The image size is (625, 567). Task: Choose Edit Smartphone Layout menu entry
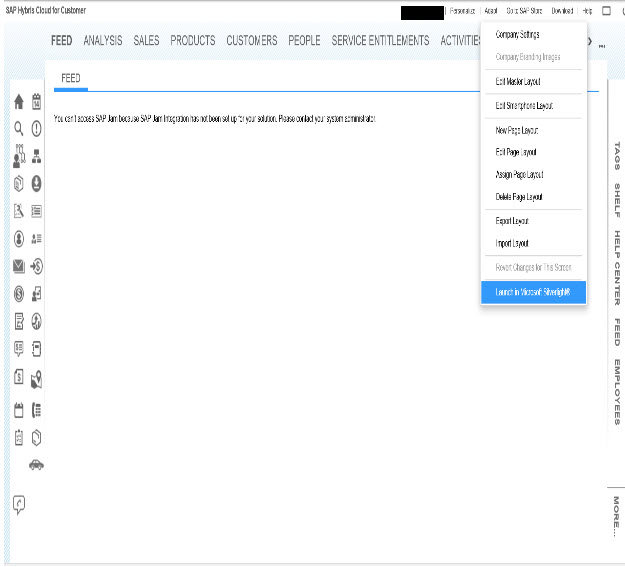coord(533,106)
